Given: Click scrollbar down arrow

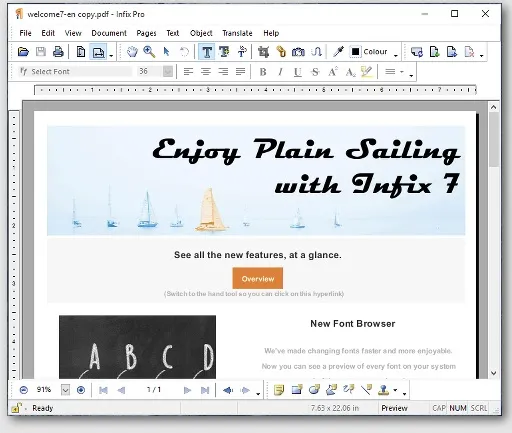Looking at the screenshot, I should pos(494,373).
